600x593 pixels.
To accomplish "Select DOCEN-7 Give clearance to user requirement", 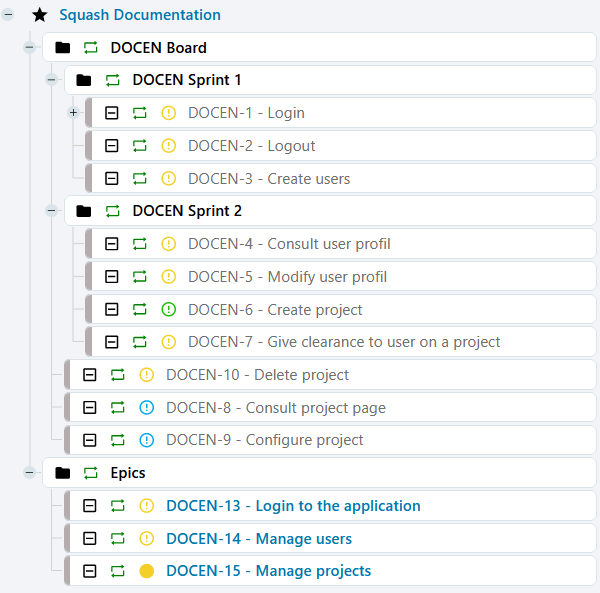I will pyautogui.click(x=344, y=342).
